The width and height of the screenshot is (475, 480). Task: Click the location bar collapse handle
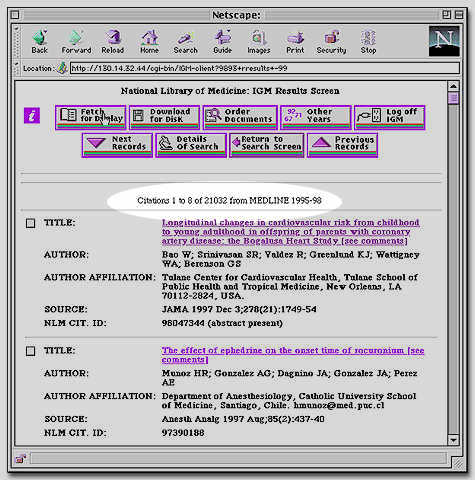[x=17, y=68]
